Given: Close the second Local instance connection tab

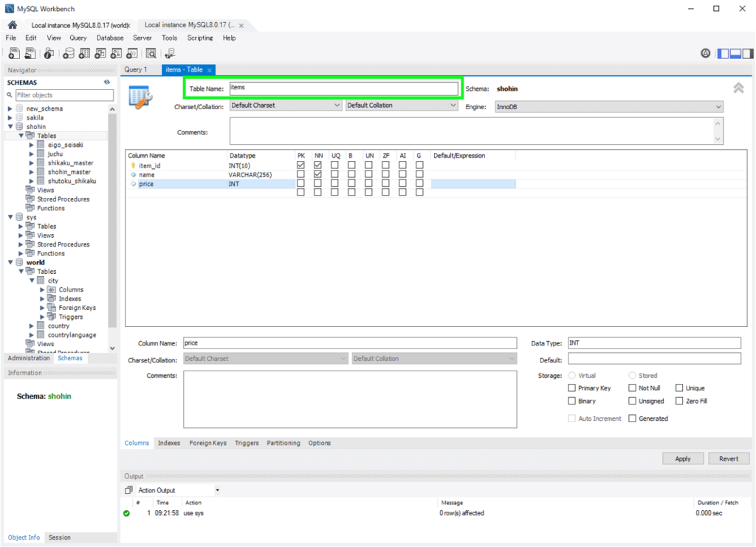Looking at the screenshot, I should [241, 26].
